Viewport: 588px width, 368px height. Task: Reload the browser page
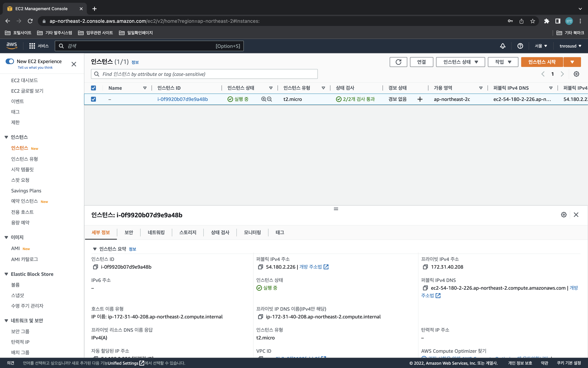pos(30,21)
